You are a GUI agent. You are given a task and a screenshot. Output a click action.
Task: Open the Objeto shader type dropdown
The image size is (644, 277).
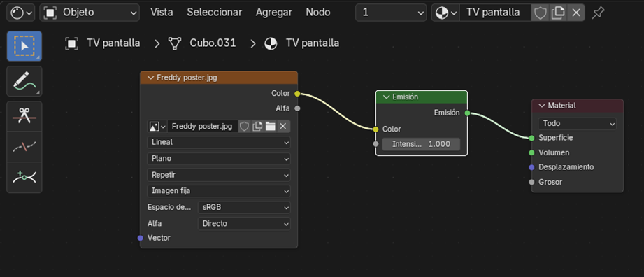point(90,13)
